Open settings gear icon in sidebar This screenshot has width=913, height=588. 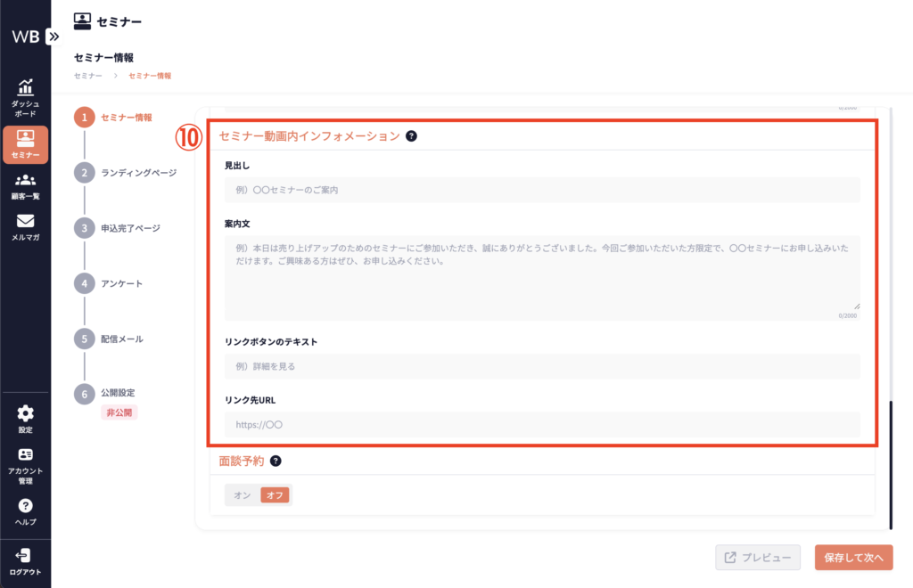click(x=25, y=413)
